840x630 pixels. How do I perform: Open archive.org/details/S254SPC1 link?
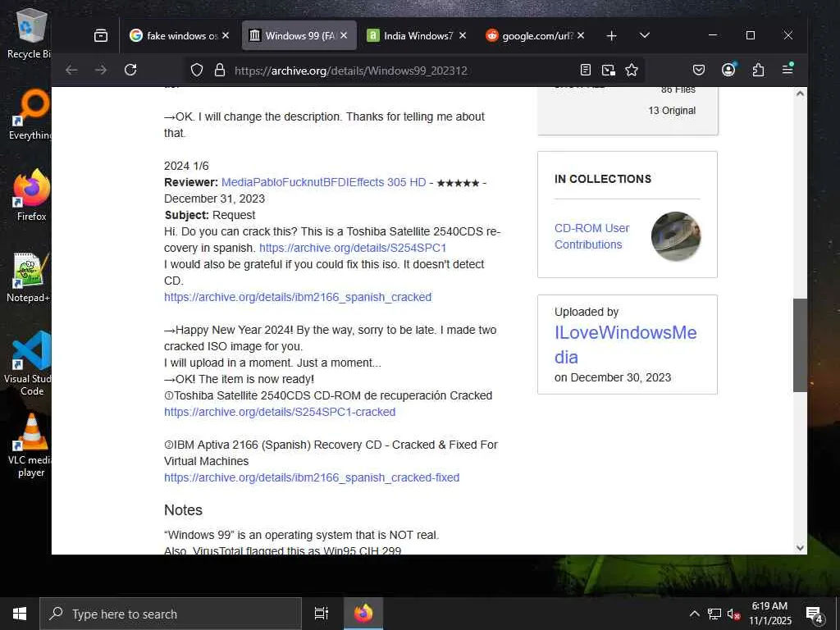coord(353,248)
